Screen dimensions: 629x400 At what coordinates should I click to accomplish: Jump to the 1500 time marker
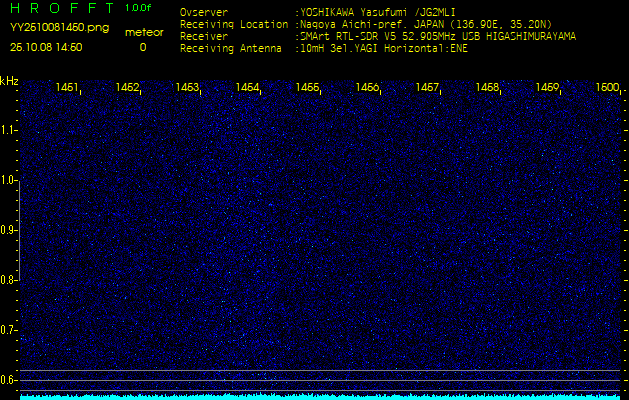click(607, 88)
